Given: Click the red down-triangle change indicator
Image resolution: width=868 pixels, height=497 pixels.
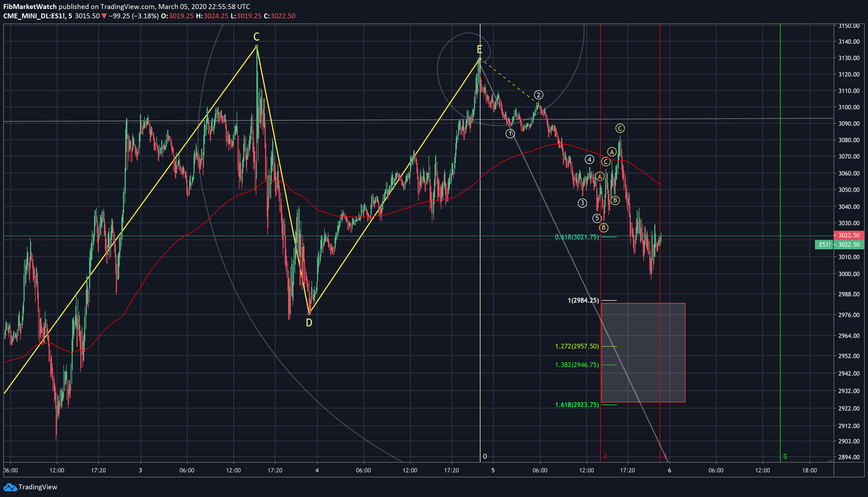Looking at the screenshot, I should pyautogui.click(x=104, y=16).
